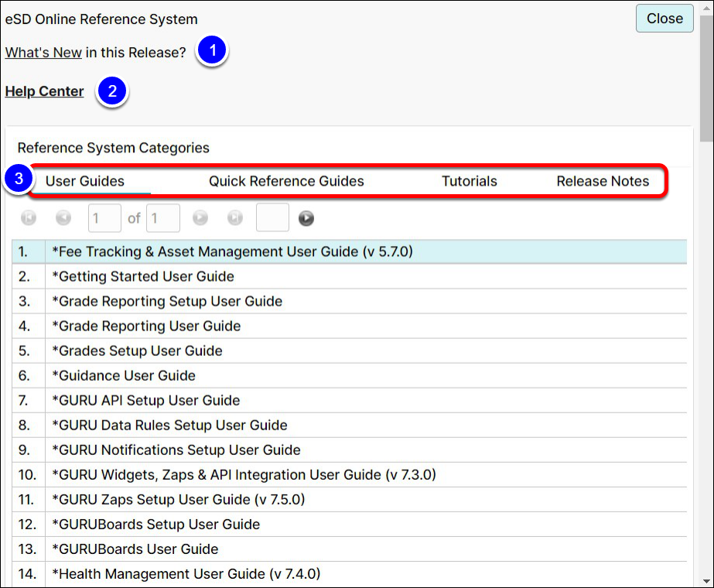Viewport: 714px width, 588px height.
Task: Go to previous page of guide list
Action: tap(63, 218)
